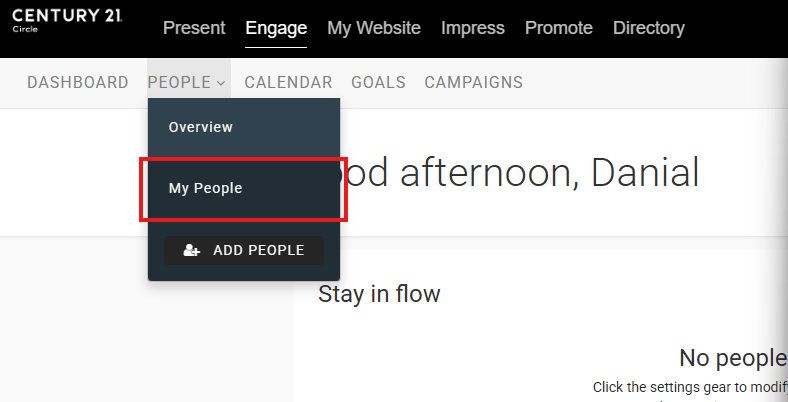This screenshot has width=788, height=402.
Task: Select the Engage top navigation item
Action: click(276, 28)
